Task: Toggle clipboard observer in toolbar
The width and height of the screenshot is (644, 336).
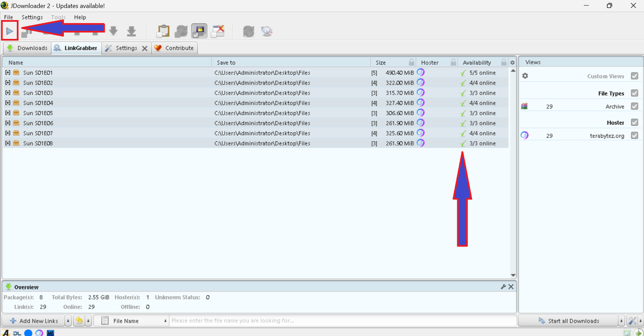Action: (x=163, y=31)
